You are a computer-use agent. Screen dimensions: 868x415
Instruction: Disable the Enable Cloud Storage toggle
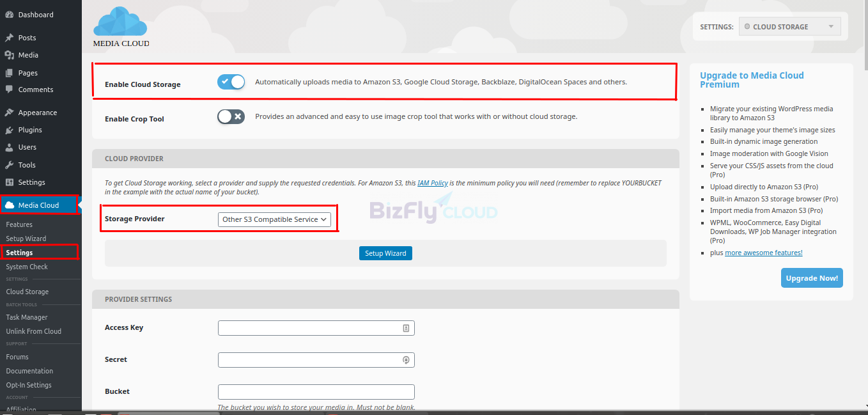click(231, 82)
